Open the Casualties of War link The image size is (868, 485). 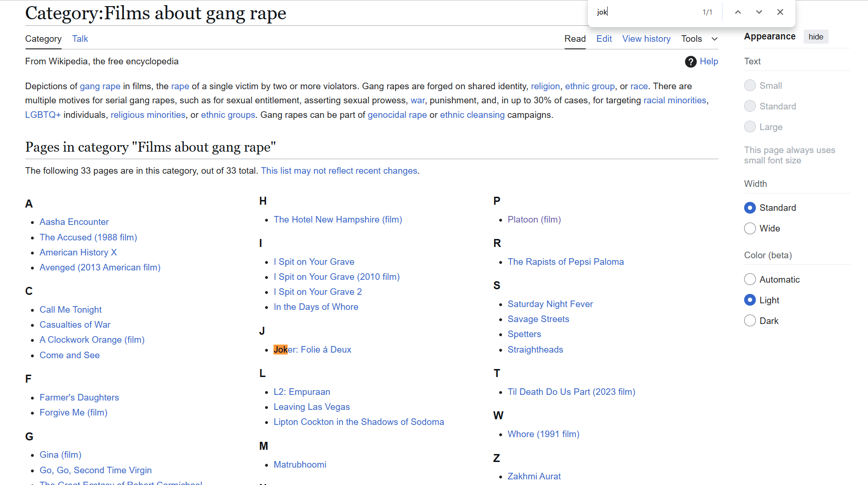pos(75,325)
